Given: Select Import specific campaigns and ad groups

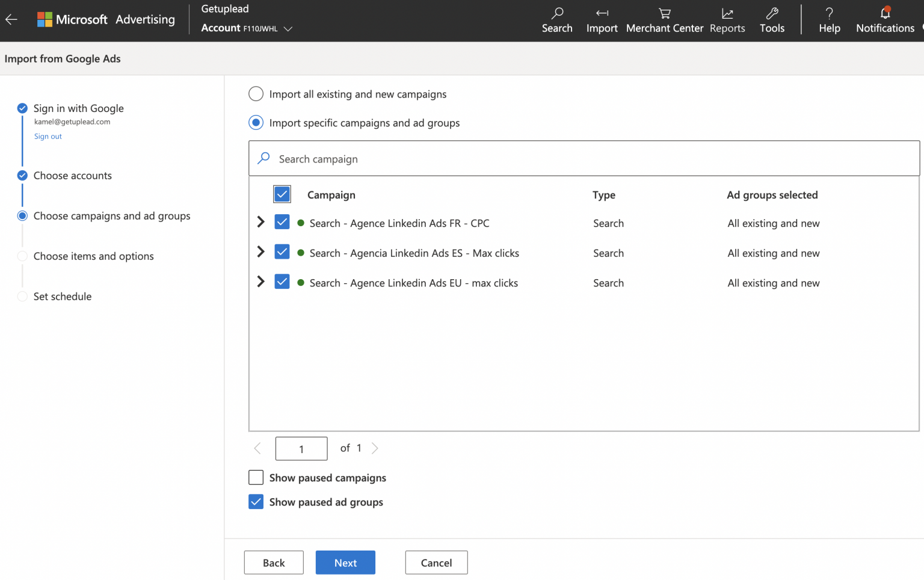Looking at the screenshot, I should tap(256, 123).
